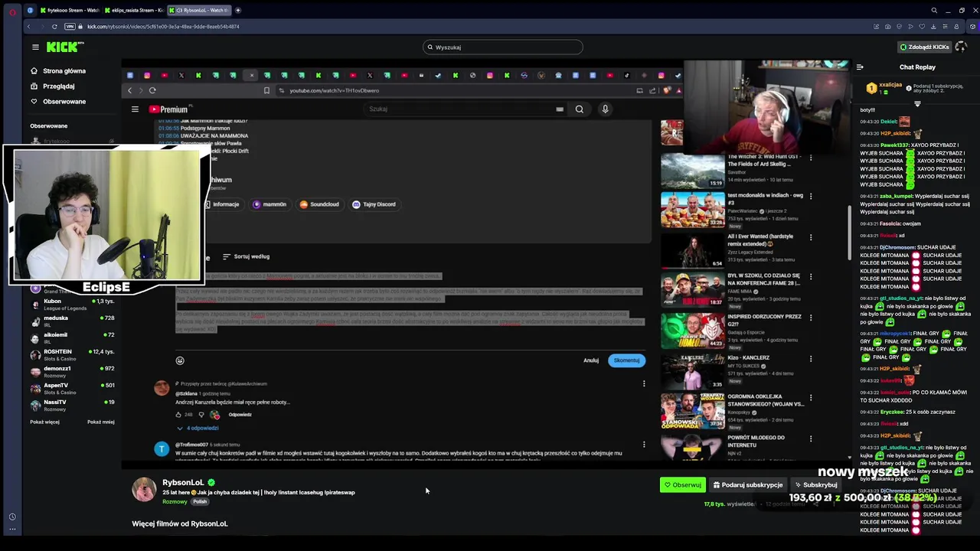Viewport: 980px width, 551px height.
Task: Like the Szklana comment thumbs up
Action: pyautogui.click(x=178, y=415)
